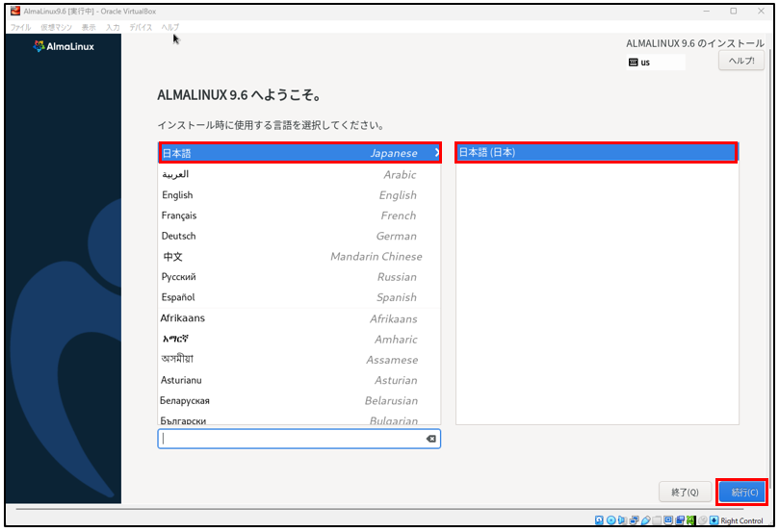Image resolution: width=779 pixels, height=532 pixels.
Task: Open the audio status icon
Action: coord(622,520)
